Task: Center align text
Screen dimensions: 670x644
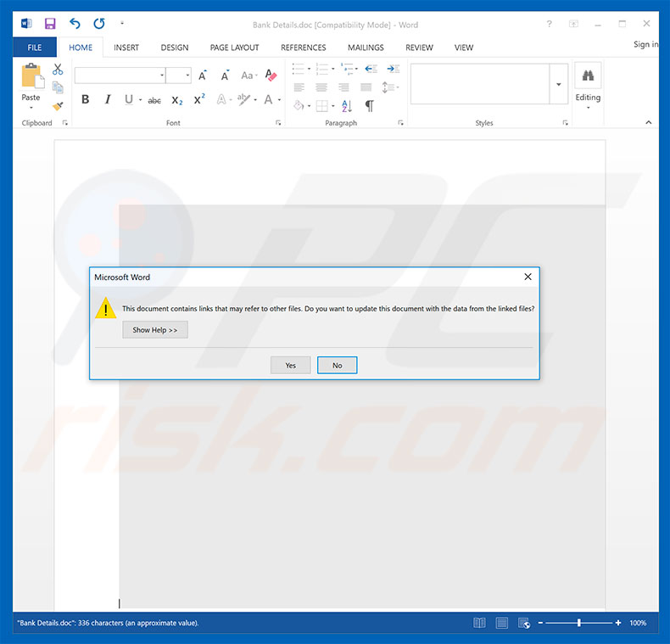Action: point(321,87)
